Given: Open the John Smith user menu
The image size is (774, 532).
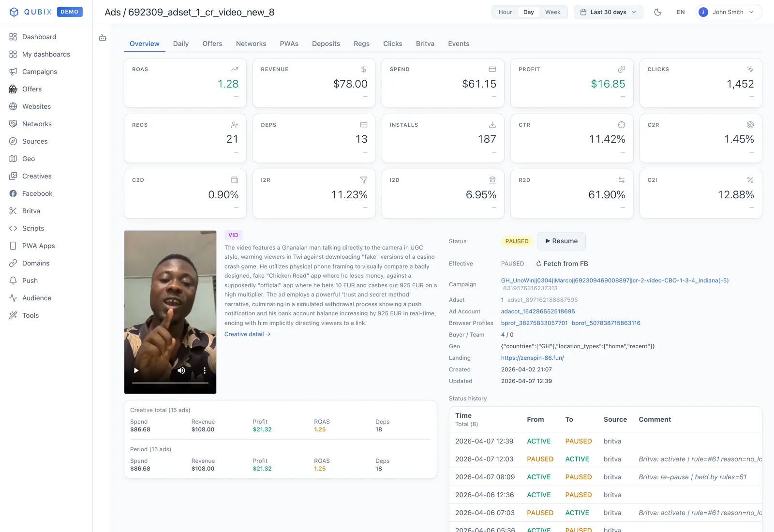Looking at the screenshot, I should point(729,12).
